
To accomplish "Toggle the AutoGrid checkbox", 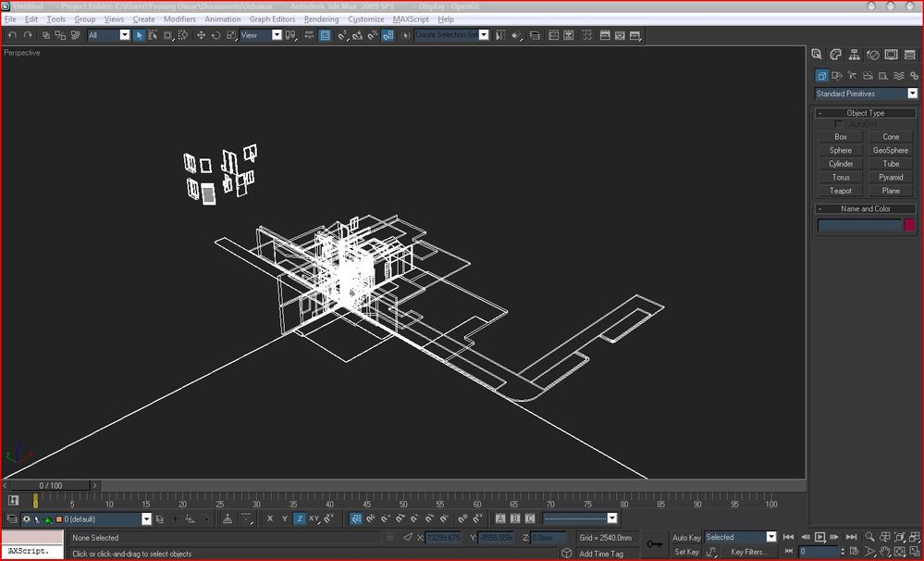I will coord(839,124).
